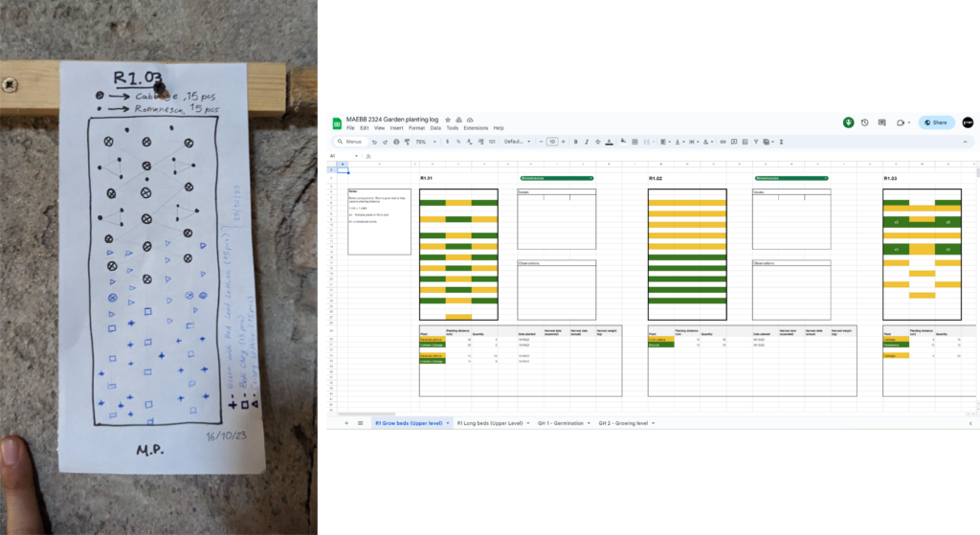Toggle bold formatting
Screen dimensions: 980x535
pos(574,142)
